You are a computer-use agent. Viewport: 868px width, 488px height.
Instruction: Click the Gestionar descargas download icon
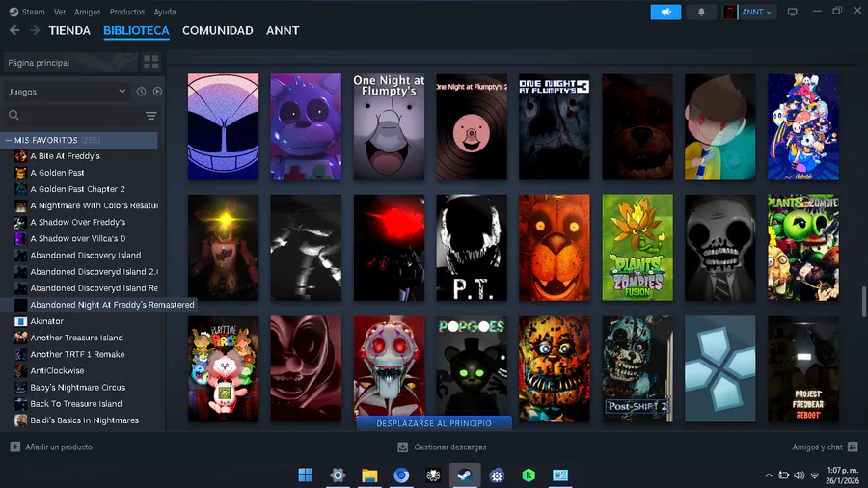click(403, 447)
